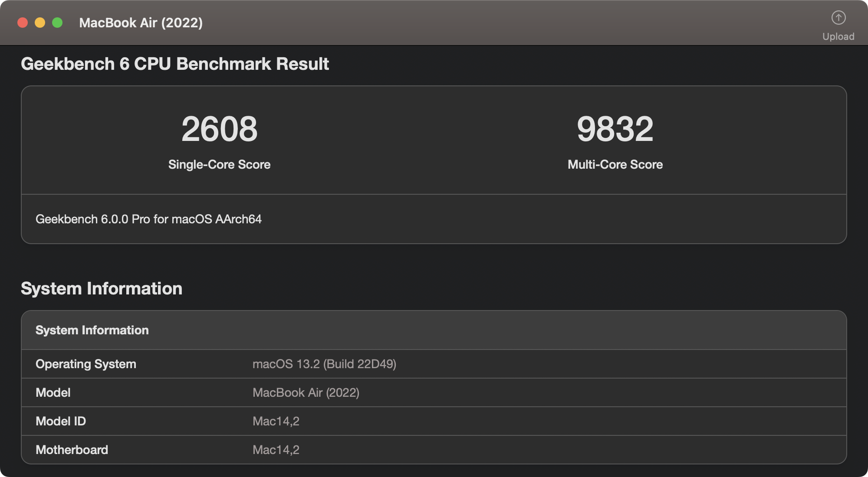The image size is (868, 477).
Task: Click the macOS 13.2 (Build 22D49) value
Action: pyautogui.click(x=324, y=364)
